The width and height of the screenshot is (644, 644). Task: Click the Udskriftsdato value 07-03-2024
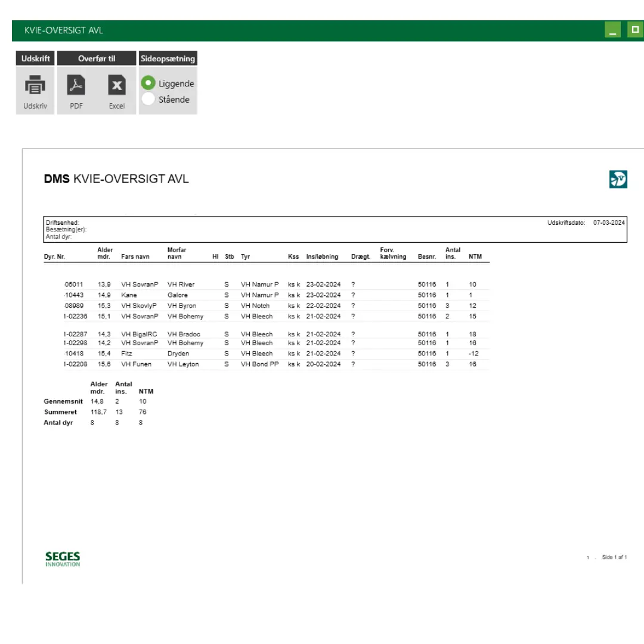[x=609, y=222]
